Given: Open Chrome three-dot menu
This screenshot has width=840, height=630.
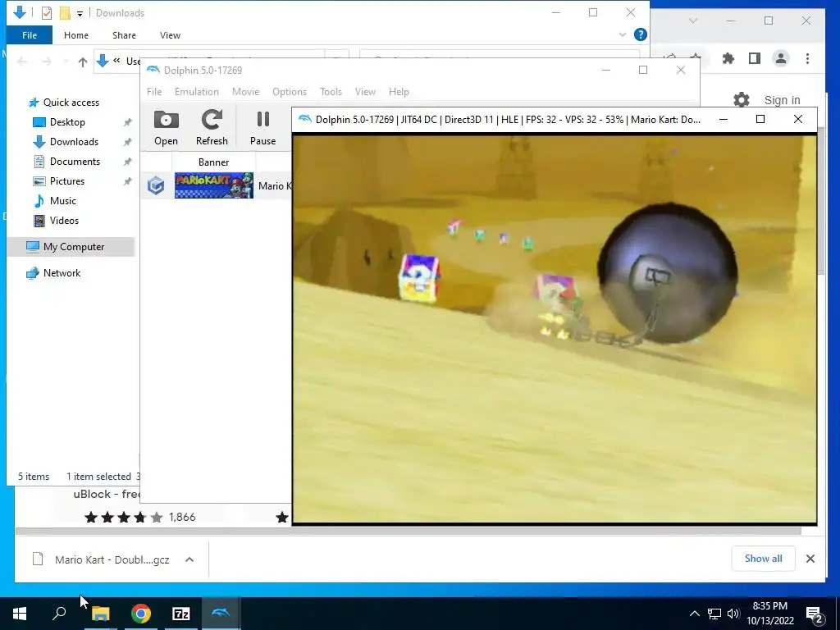Looking at the screenshot, I should [x=807, y=58].
